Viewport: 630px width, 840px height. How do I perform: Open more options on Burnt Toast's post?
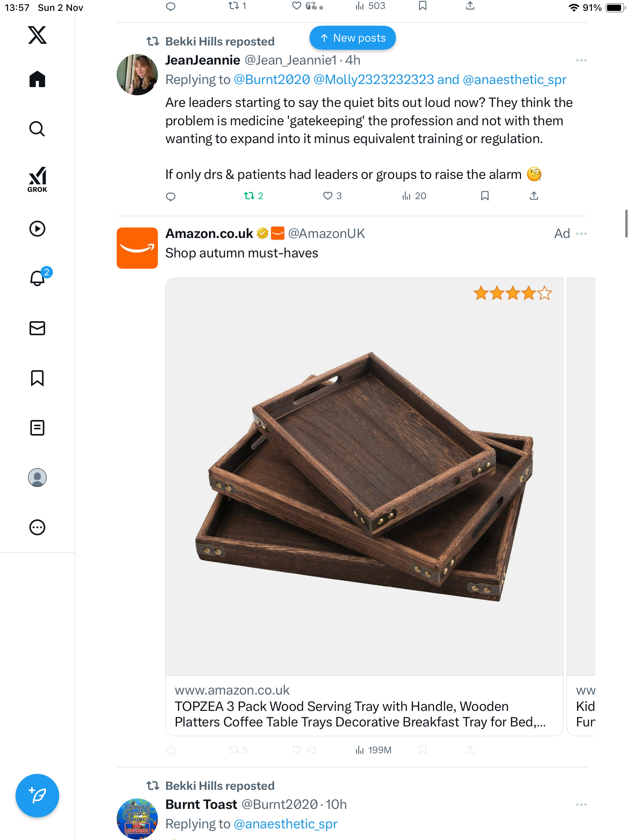click(x=581, y=805)
